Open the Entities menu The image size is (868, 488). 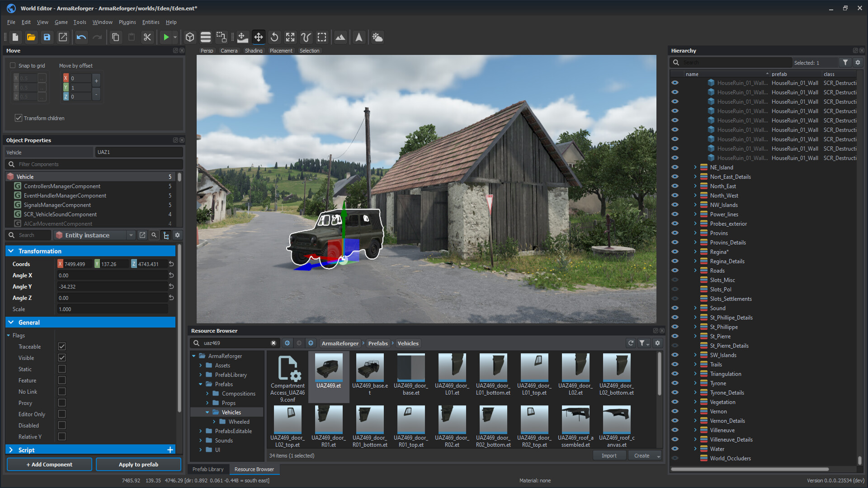coord(151,22)
